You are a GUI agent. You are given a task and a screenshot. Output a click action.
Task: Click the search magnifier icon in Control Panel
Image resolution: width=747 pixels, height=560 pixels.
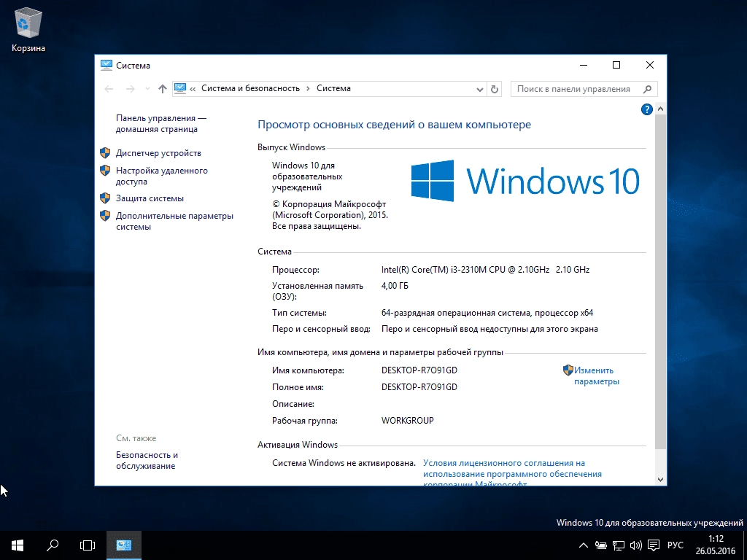647,89
